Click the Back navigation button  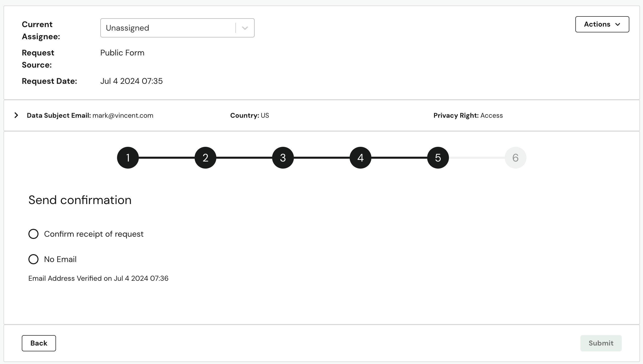pyautogui.click(x=39, y=343)
